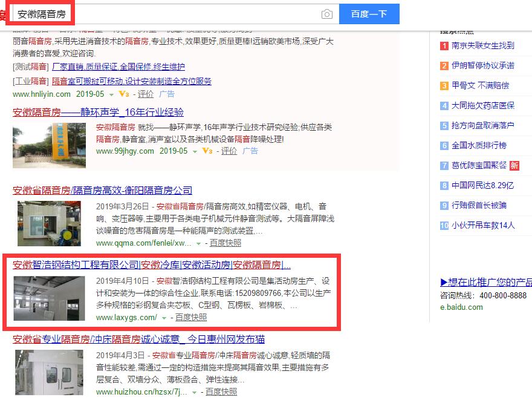Click the V3 badge beside www.hnliyin.com
The height and width of the screenshot is (400, 532).
coord(123,94)
